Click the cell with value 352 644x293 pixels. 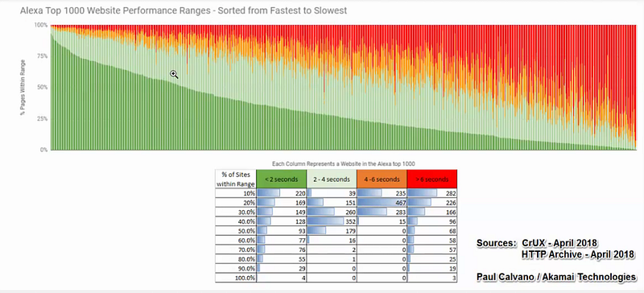click(332, 221)
